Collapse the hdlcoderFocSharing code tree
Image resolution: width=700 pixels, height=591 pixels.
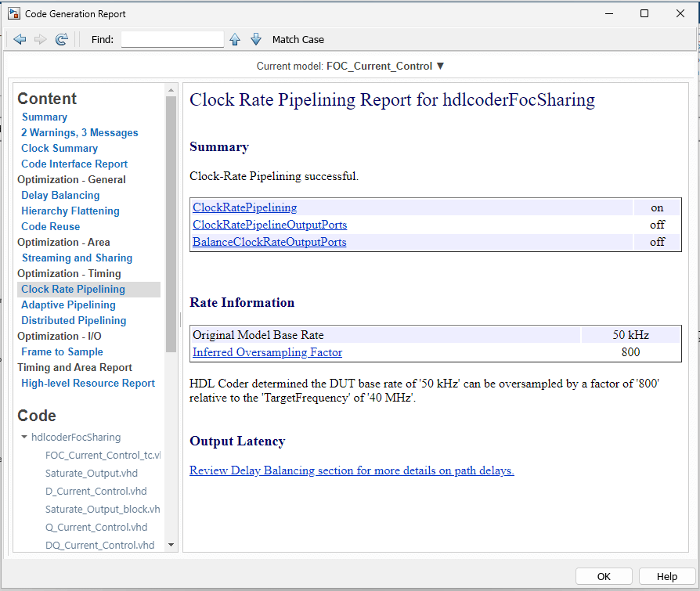pos(24,438)
